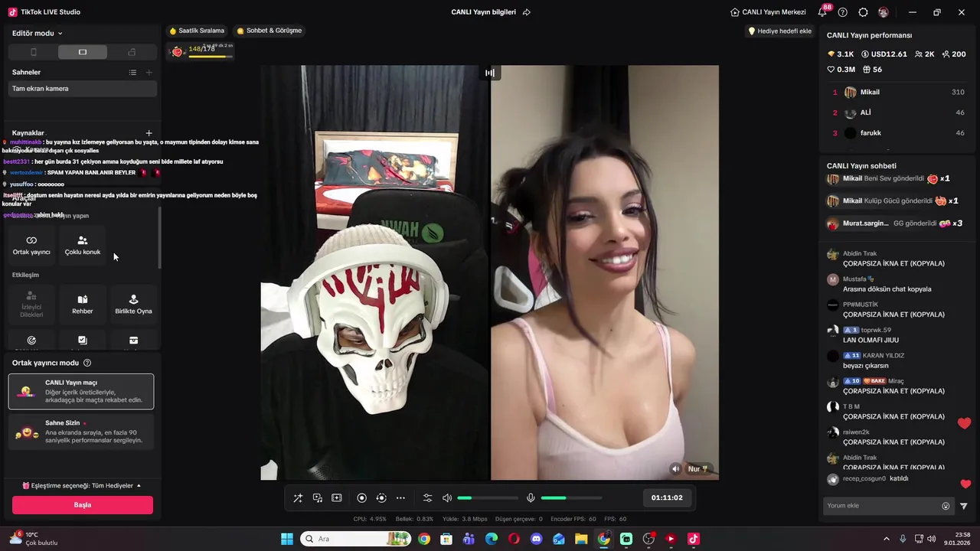The height and width of the screenshot is (551, 980).
Task: Adjust the microphone level slider
Action: coord(572,498)
